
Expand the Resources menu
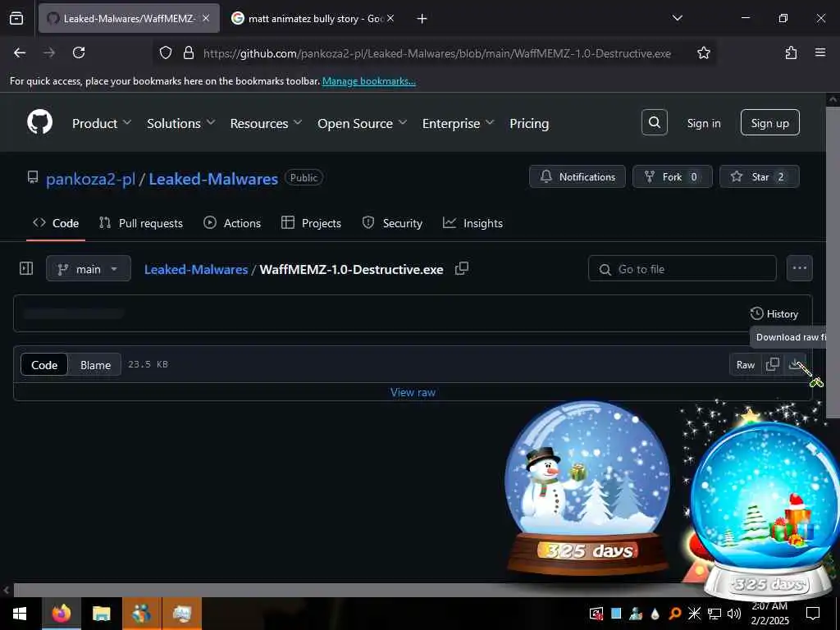(x=266, y=123)
